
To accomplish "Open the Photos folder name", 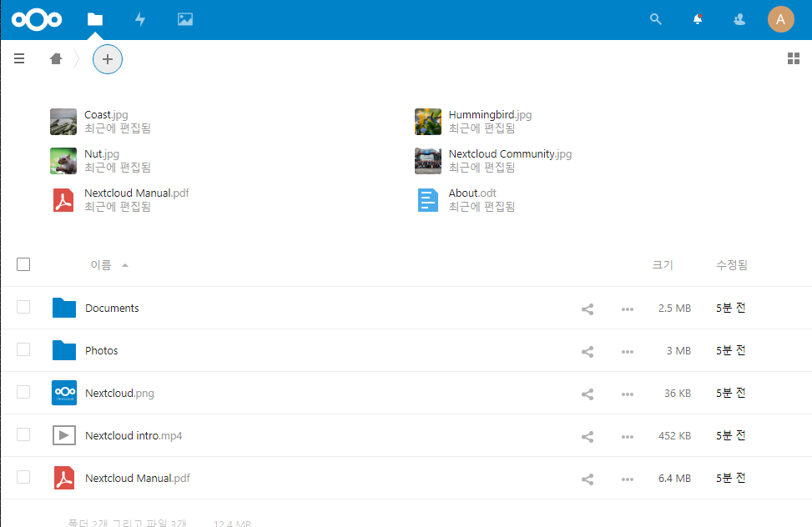I will pyautogui.click(x=102, y=350).
